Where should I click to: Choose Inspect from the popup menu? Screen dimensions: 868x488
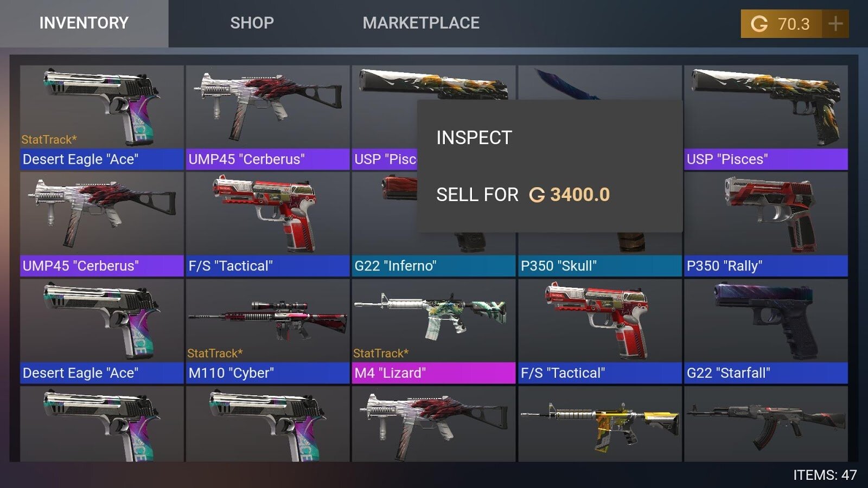(474, 138)
